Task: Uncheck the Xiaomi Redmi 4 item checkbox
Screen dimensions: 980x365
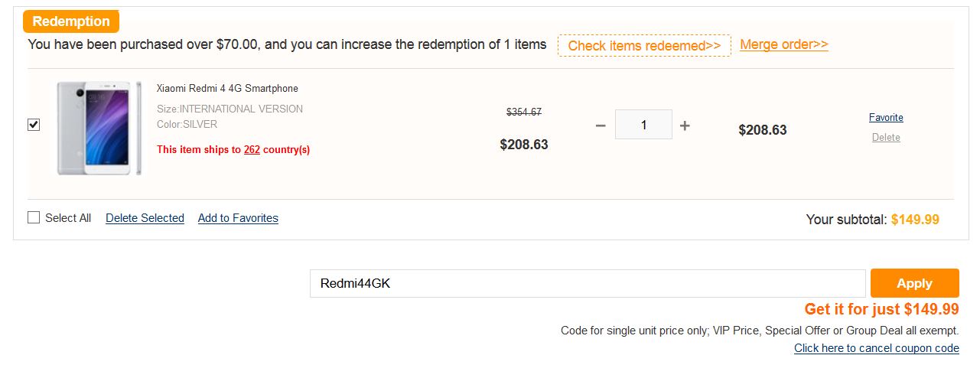Action: click(34, 125)
